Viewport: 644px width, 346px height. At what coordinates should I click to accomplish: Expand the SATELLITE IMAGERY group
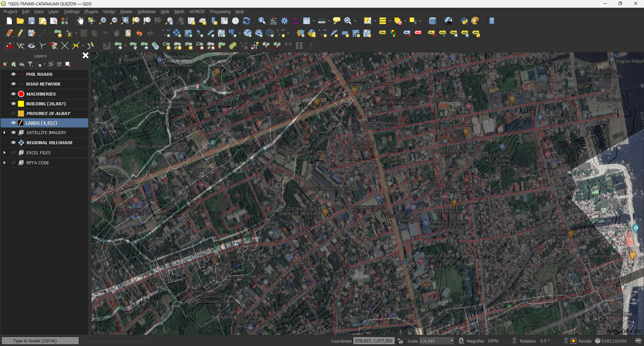5,132
